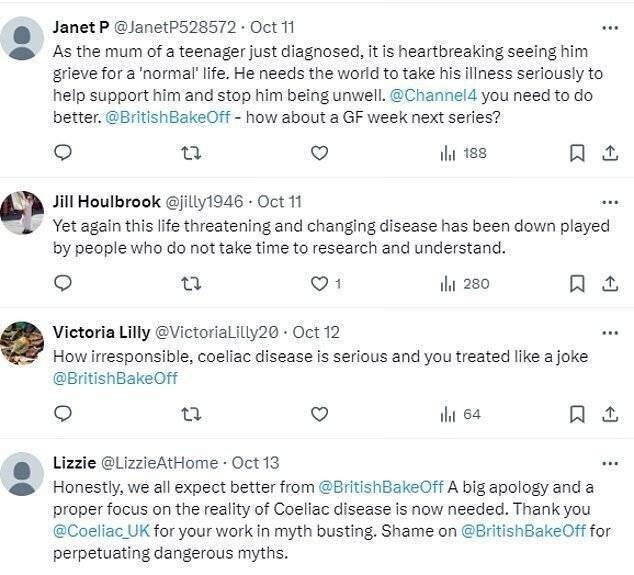634x575 pixels.
Task: Open more options on Lizzie's tweet
Action: pyautogui.click(x=607, y=463)
